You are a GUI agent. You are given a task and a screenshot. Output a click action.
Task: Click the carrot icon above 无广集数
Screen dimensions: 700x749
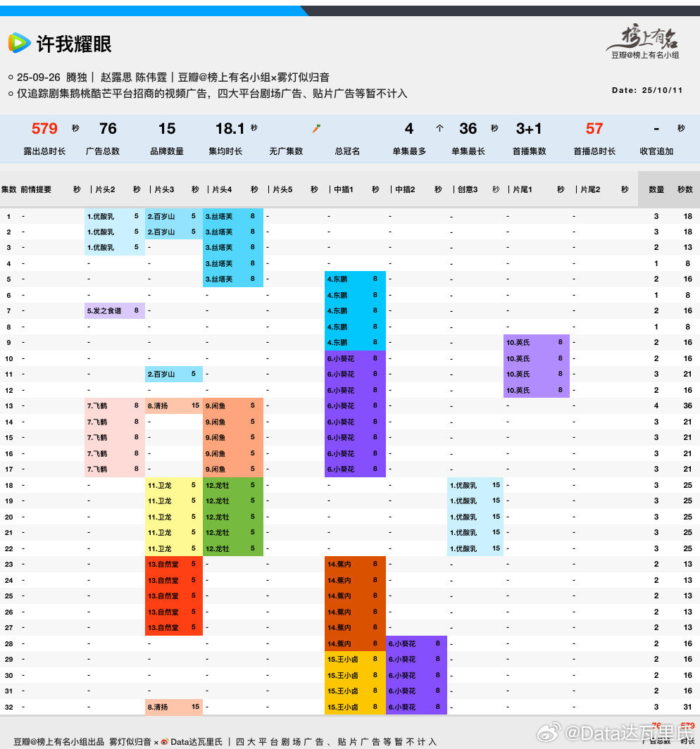[316, 128]
